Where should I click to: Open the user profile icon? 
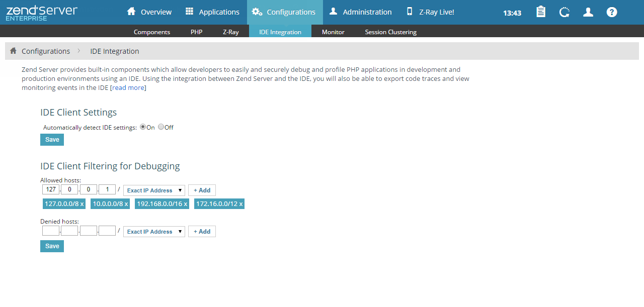588,12
